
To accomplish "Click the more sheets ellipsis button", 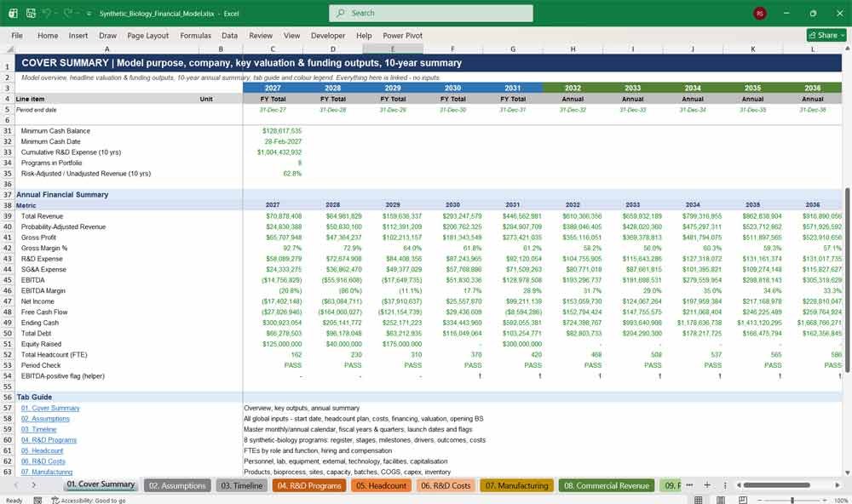I will (x=689, y=485).
